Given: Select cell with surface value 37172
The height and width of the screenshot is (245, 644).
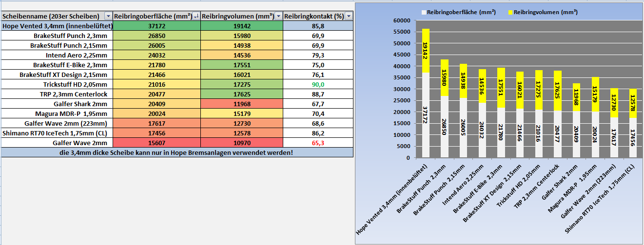Looking at the screenshot, I should point(156,26).
